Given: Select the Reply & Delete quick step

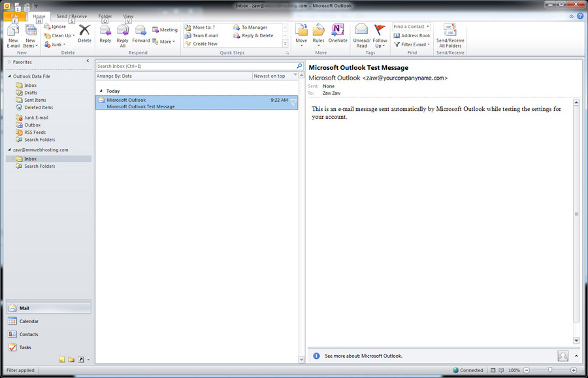Looking at the screenshot, I should (253, 36).
